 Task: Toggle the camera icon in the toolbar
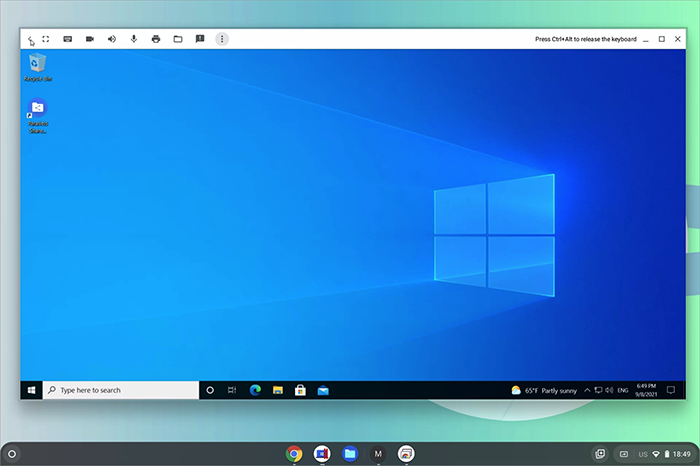click(89, 39)
